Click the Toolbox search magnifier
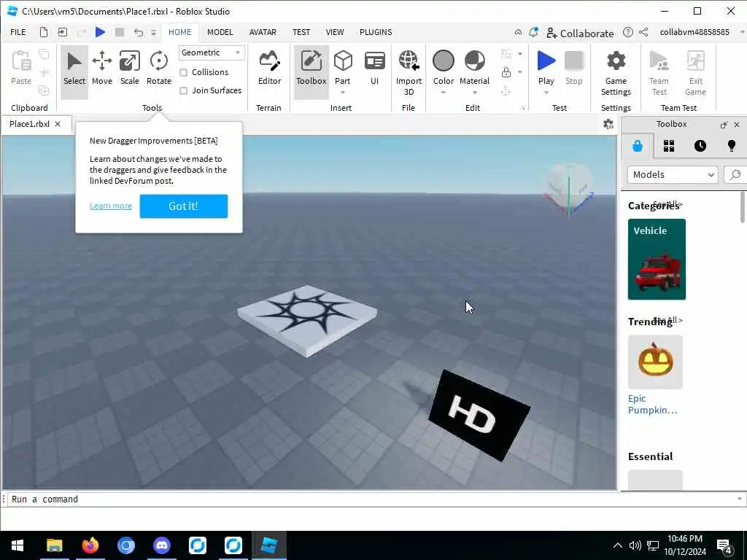 coord(735,175)
